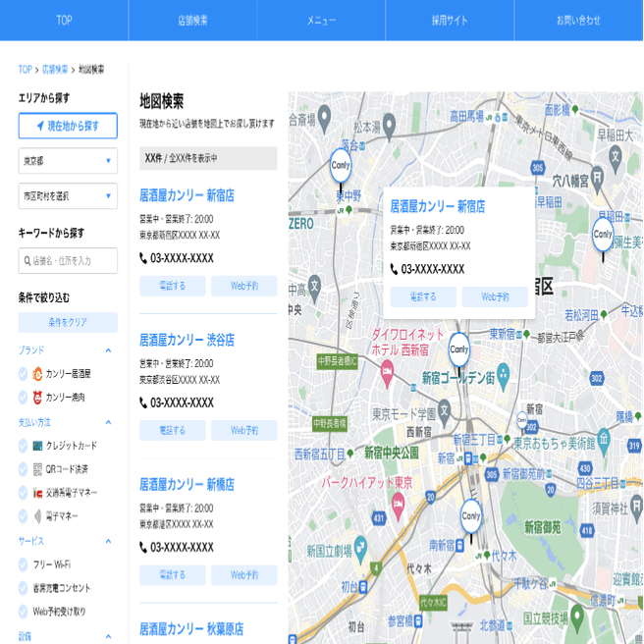Go to the TOP navigation tab
644x644 pixels.
coord(64,20)
